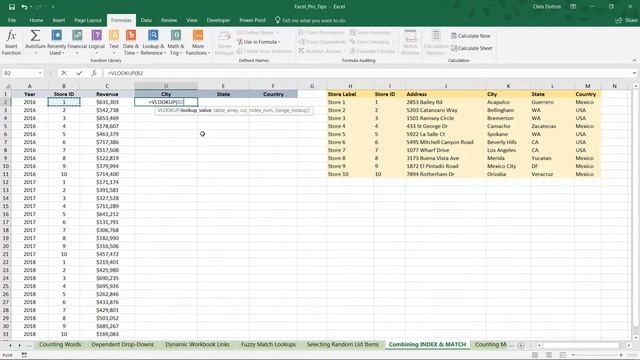Open the File menu

[12, 20]
